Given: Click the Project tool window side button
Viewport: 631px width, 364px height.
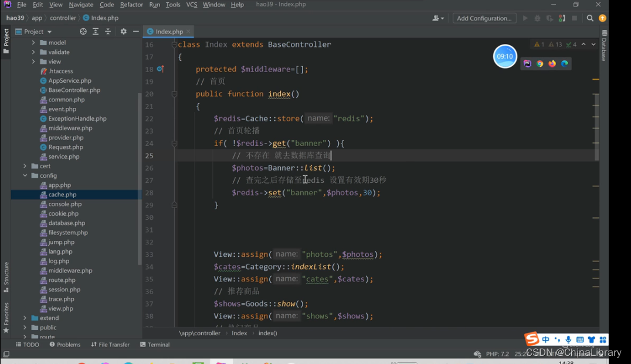Looking at the screenshot, I should point(6,41).
